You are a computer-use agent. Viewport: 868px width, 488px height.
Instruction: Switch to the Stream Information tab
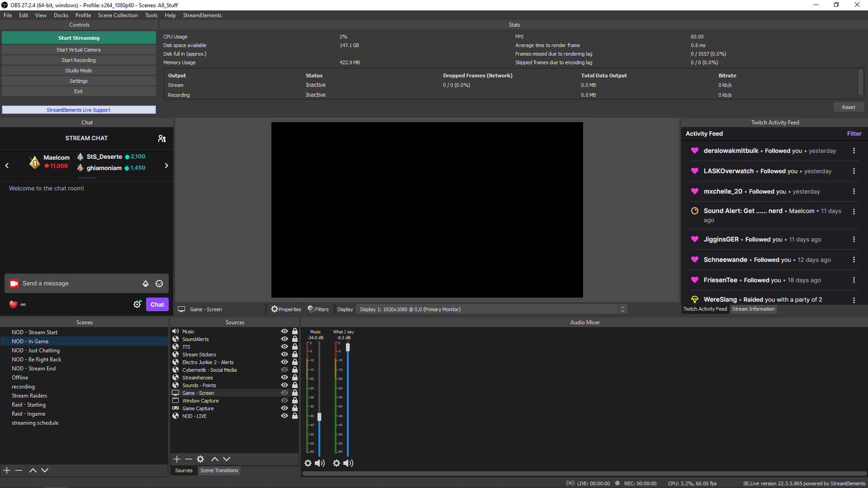point(753,309)
